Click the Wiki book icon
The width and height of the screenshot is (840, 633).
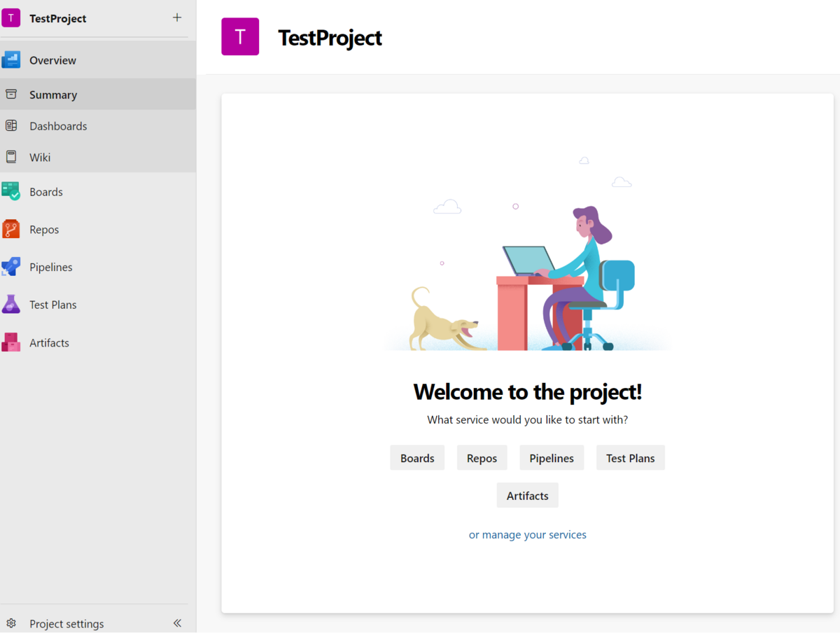click(x=11, y=157)
